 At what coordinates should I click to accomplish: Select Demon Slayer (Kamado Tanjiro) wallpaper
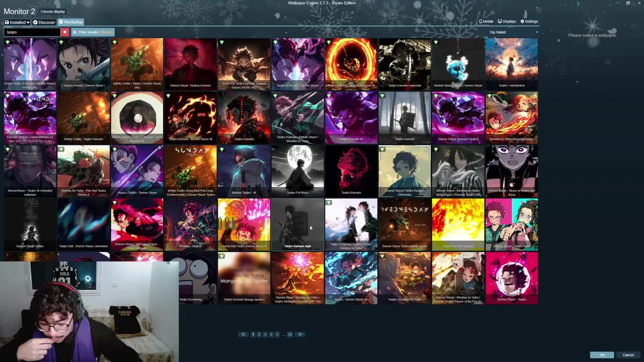(x=458, y=118)
